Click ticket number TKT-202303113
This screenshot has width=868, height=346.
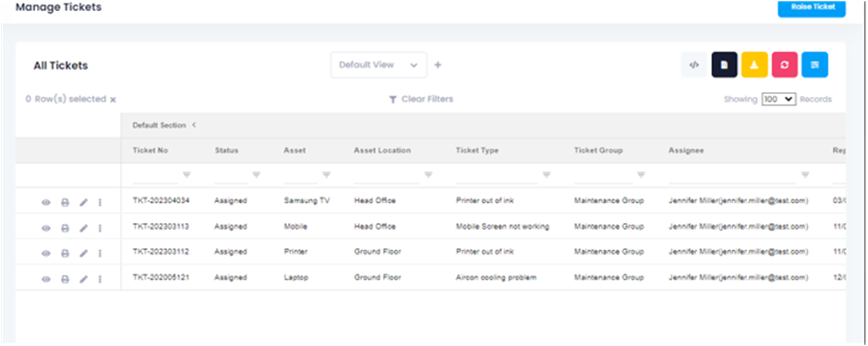pos(161,227)
